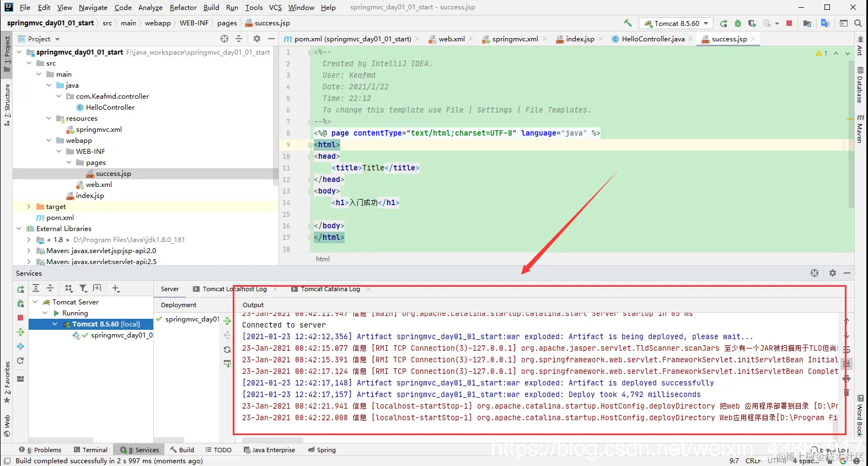Open the Problems tool window button
868x466 pixels.
tap(40, 450)
